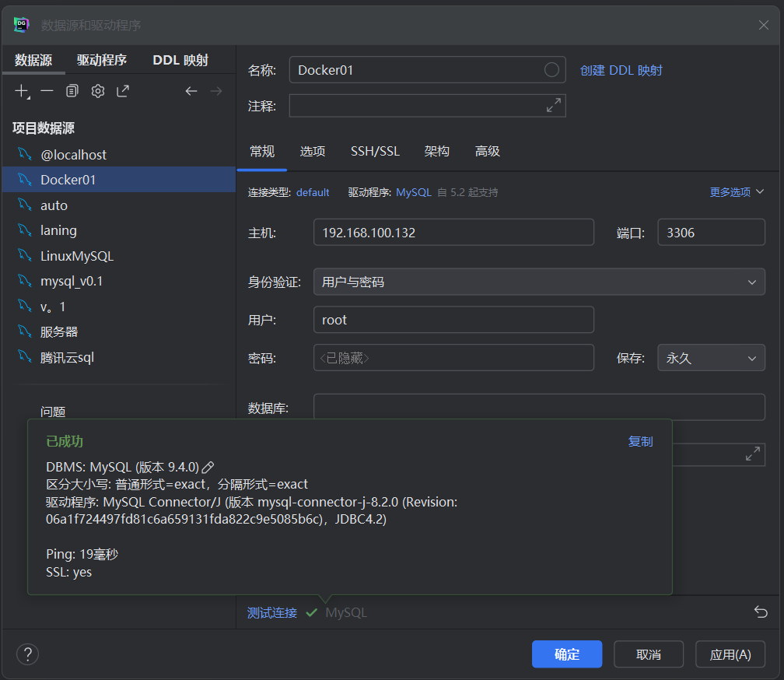784x680 pixels.
Task: Open the SSH/SSL settings tab
Action: click(x=375, y=151)
